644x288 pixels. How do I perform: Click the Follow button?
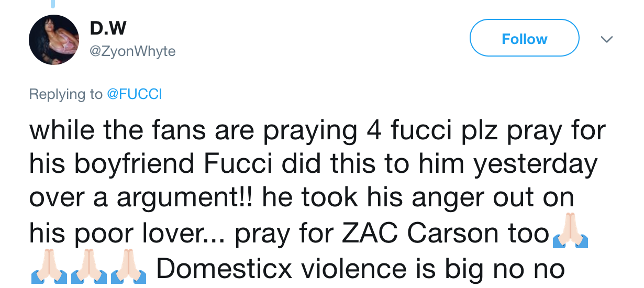tap(524, 39)
